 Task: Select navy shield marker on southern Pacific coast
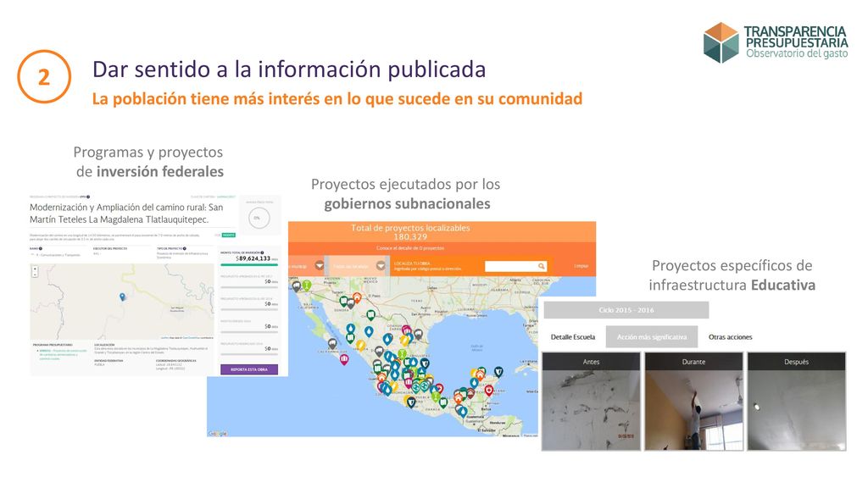pos(411,402)
